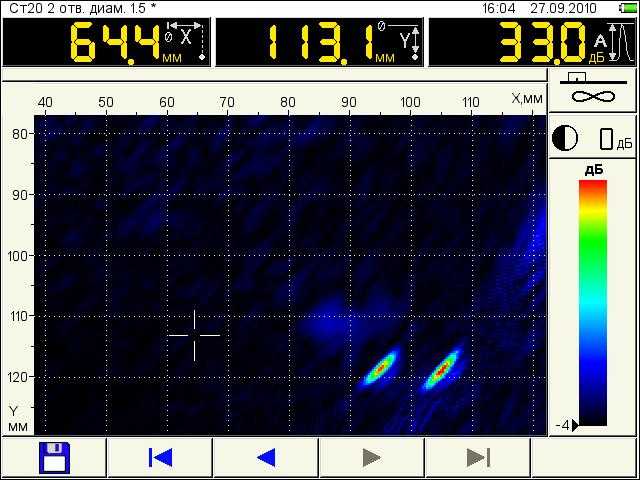Click the X,мм axis label
Viewport: 640px width, 480px height.
527,98
